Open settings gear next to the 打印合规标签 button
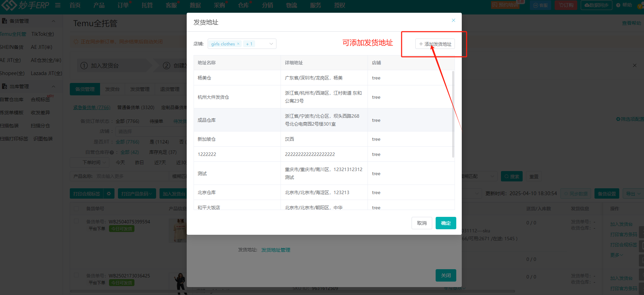The height and width of the screenshot is (295, 644). pos(109,193)
